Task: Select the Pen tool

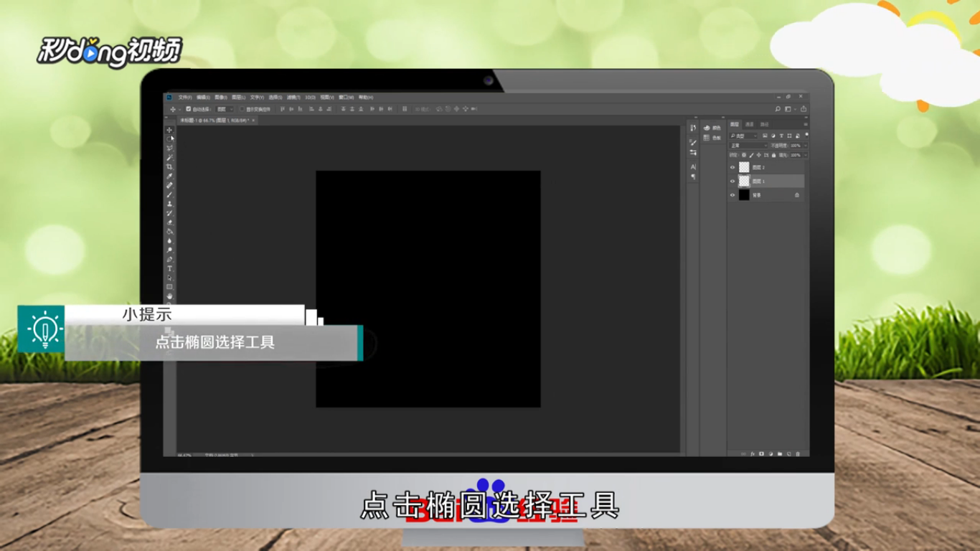Action: [169, 259]
